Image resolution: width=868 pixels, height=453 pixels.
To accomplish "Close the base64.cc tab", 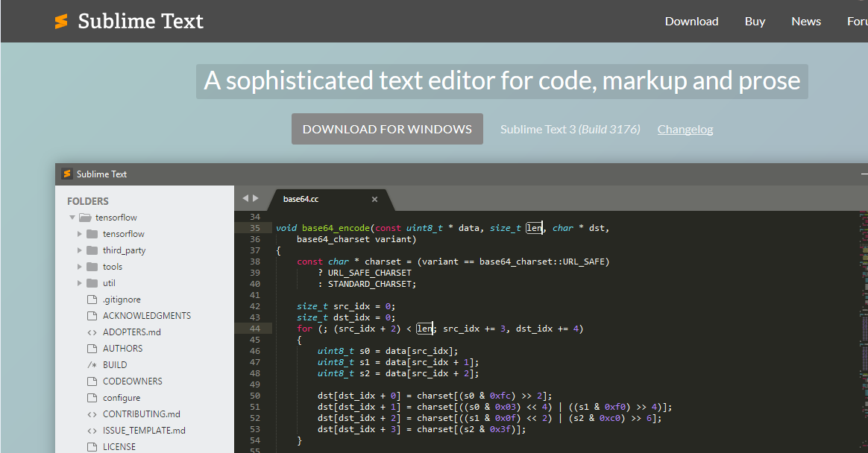I will 375,199.
